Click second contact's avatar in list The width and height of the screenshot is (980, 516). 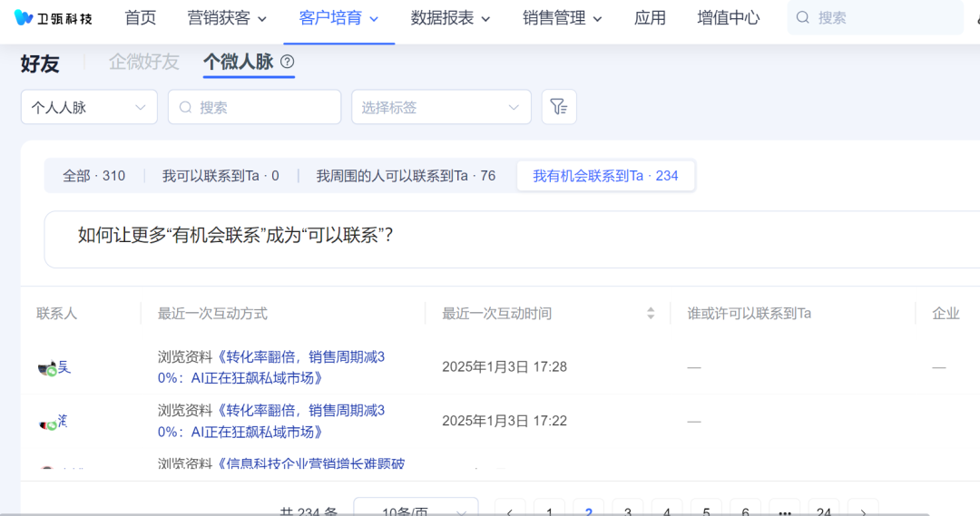tap(48, 422)
